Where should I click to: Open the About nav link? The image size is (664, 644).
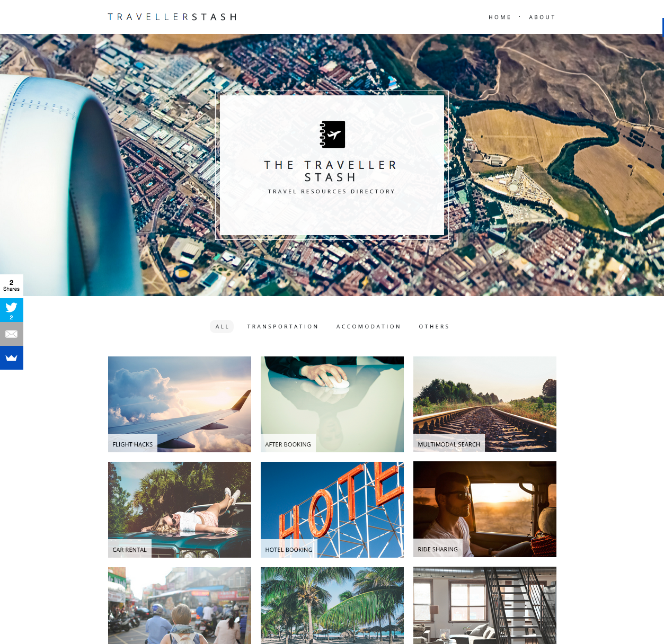coord(542,17)
